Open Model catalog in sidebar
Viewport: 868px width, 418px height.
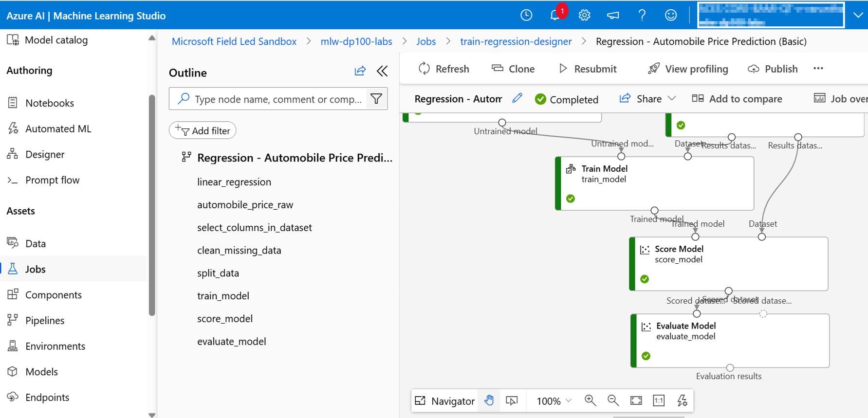coord(47,40)
